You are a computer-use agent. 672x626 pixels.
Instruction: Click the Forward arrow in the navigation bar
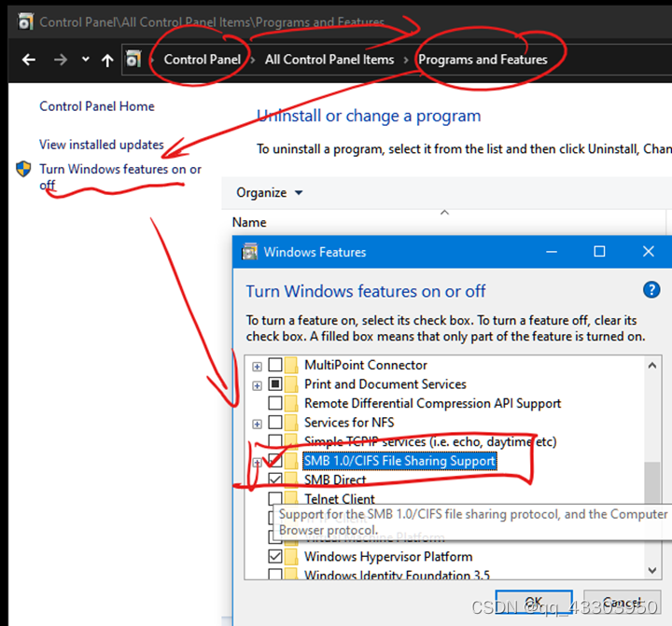click(x=61, y=60)
